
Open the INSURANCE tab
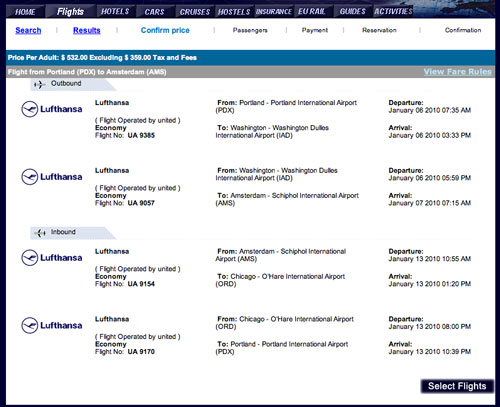(x=274, y=12)
